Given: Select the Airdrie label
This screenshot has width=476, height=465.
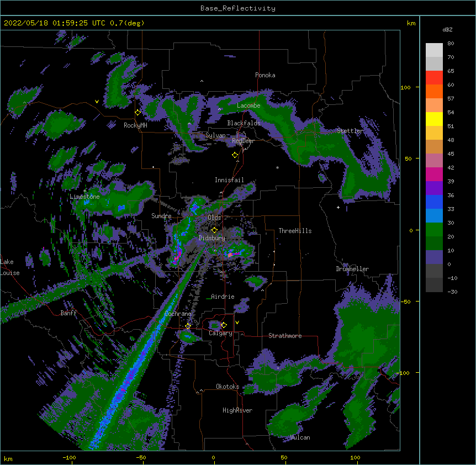Looking at the screenshot, I should [223, 297].
